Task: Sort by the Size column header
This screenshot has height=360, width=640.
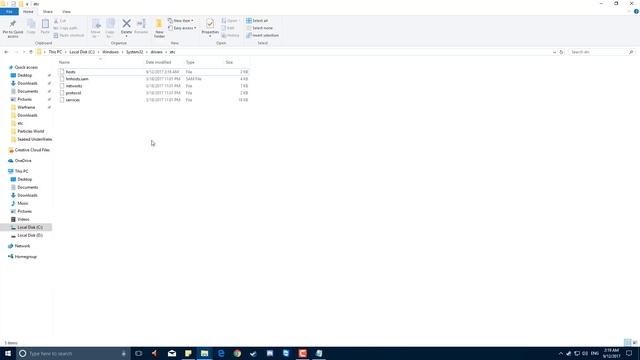Action: point(229,62)
